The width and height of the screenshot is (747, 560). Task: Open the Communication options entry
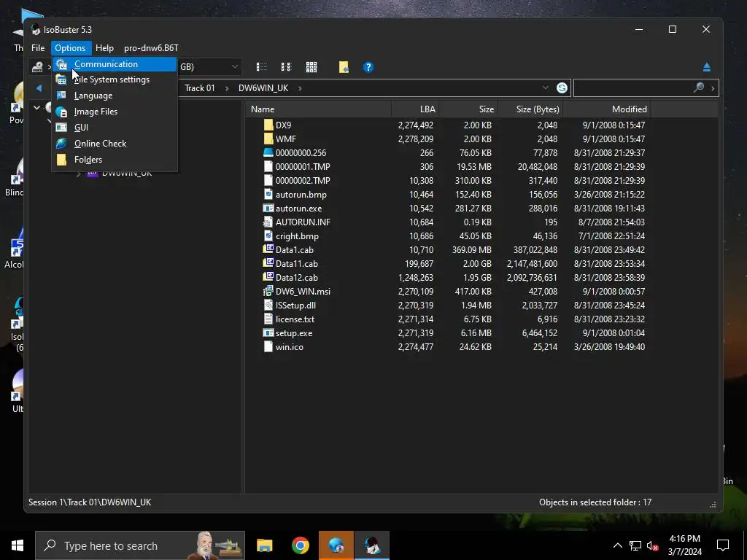115,64
